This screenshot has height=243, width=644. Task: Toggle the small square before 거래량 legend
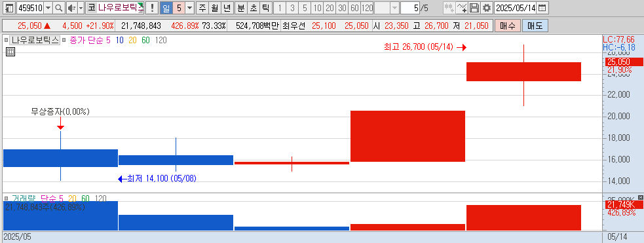click(x=6, y=198)
